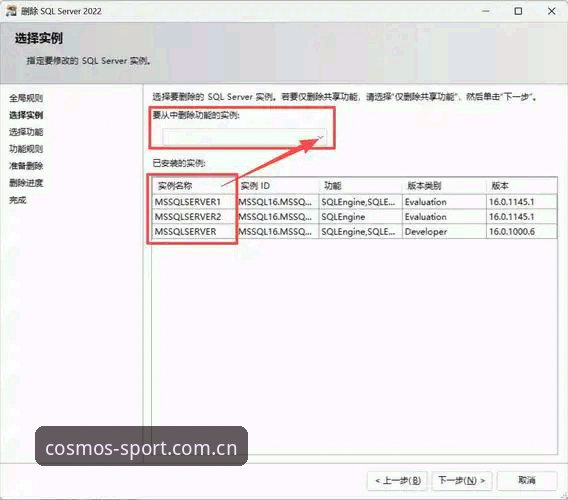Click the Cancel (取消) button

pyautogui.click(x=527, y=480)
